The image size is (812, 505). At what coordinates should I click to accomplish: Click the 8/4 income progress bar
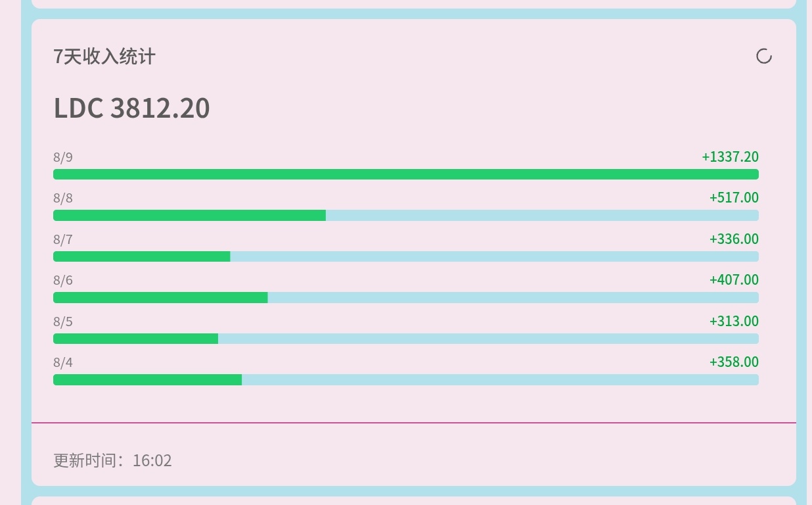[x=406, y=379]
